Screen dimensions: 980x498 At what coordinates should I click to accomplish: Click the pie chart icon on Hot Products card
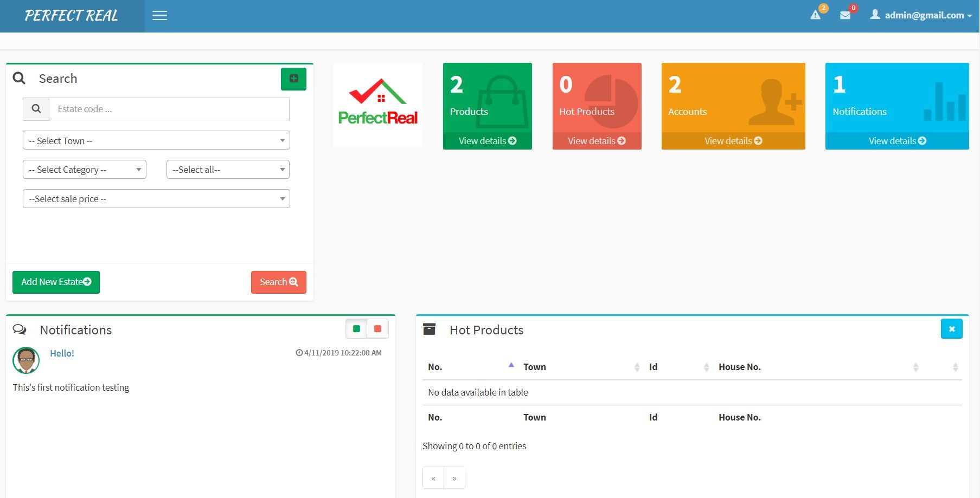click(x=611, y=101)
